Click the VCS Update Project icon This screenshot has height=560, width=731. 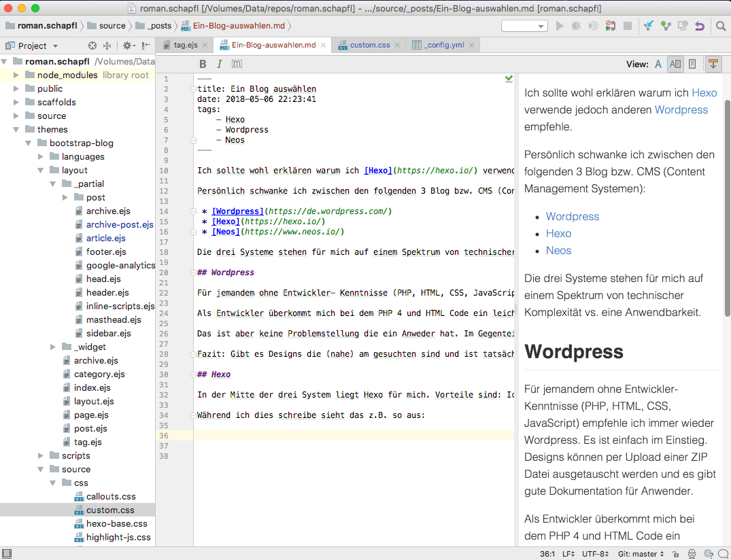coord(649,26)
